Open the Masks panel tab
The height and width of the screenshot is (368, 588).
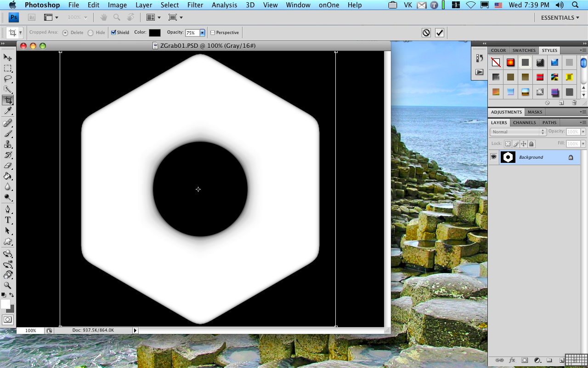[535, 112]
